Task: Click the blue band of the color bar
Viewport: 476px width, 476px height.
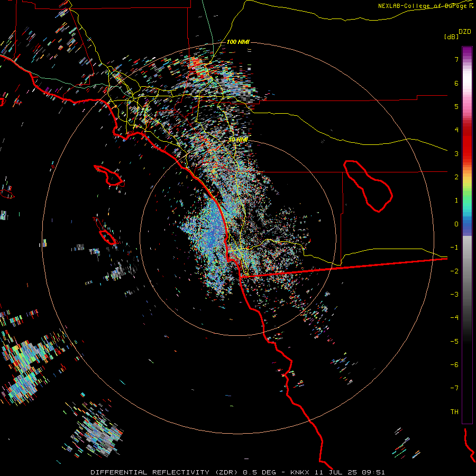Action: pos(467,226)
